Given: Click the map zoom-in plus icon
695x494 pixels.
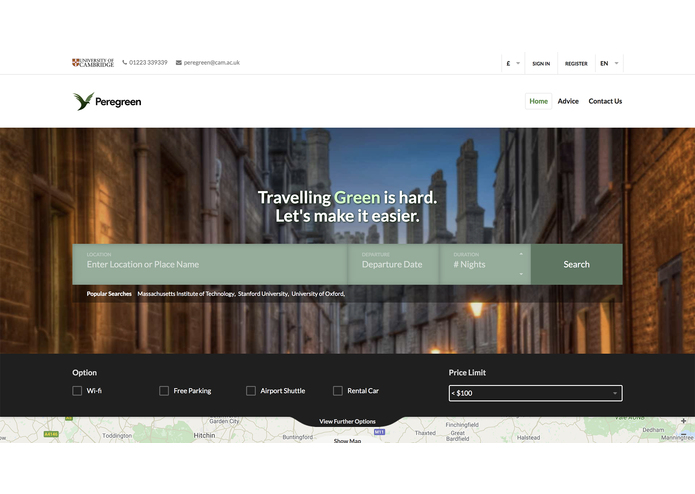Looking at the screenshot, I should pyautogui.click(x=683, y=421).
